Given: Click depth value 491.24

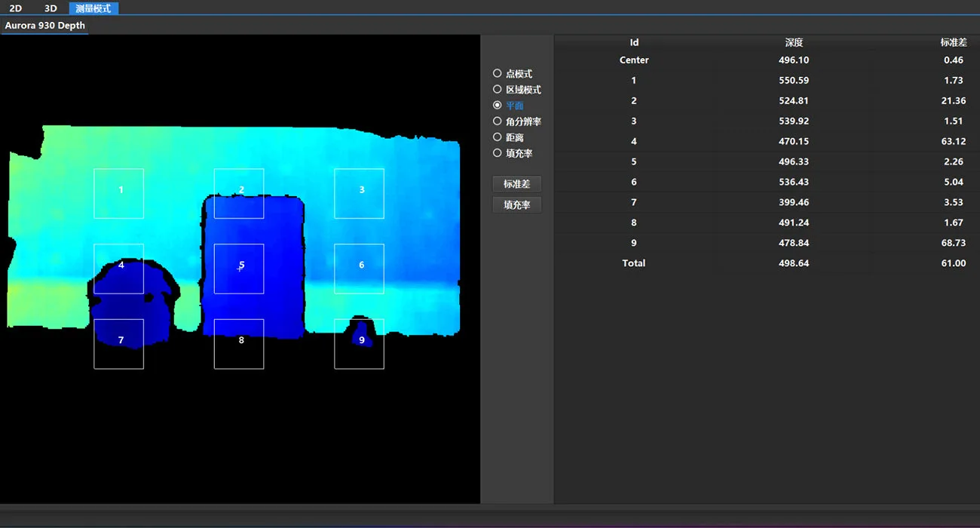Looking at the screenshot, I should coord(794,223).
